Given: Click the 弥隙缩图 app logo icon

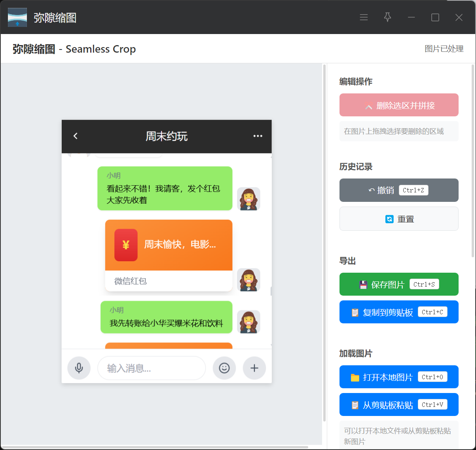Looking at the screenshot, I should 17,17.
